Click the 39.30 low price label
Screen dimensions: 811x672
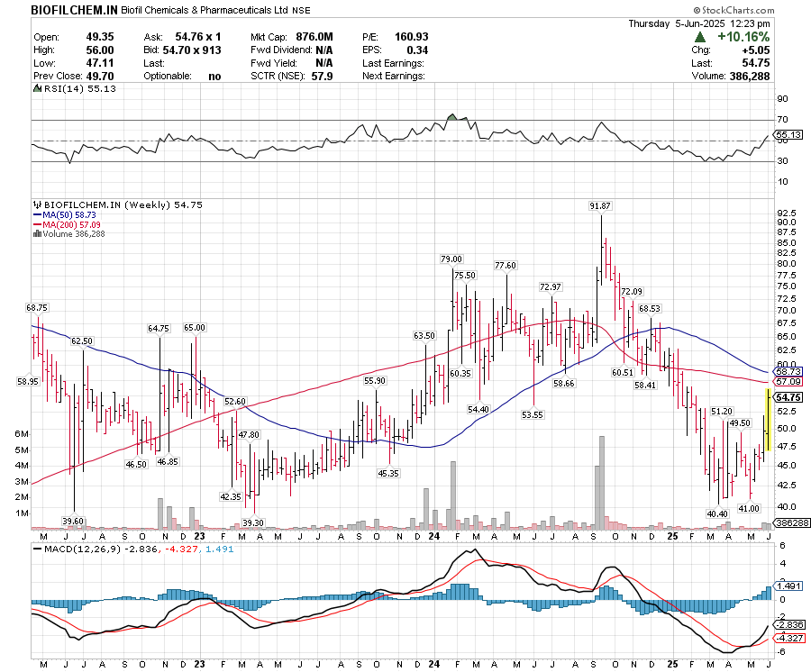pyautogui.click(x=253, y=522)
